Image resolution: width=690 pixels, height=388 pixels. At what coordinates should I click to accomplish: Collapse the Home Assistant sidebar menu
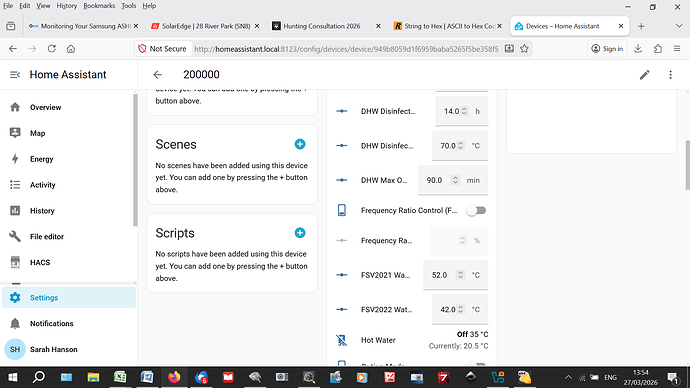tap(15, 75)
